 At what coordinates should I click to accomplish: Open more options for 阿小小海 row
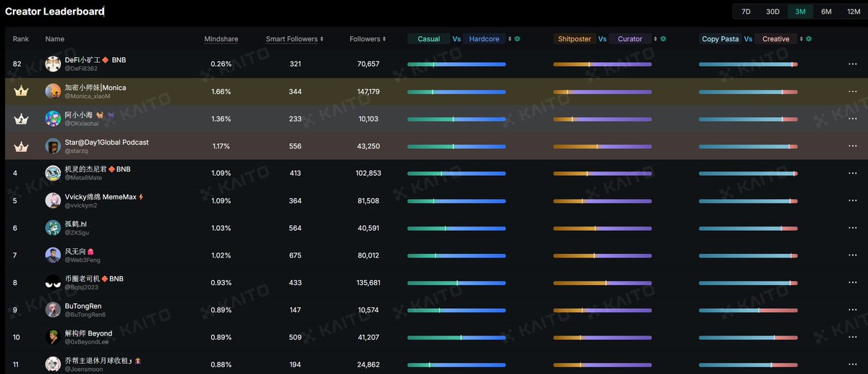pos(852,119)
